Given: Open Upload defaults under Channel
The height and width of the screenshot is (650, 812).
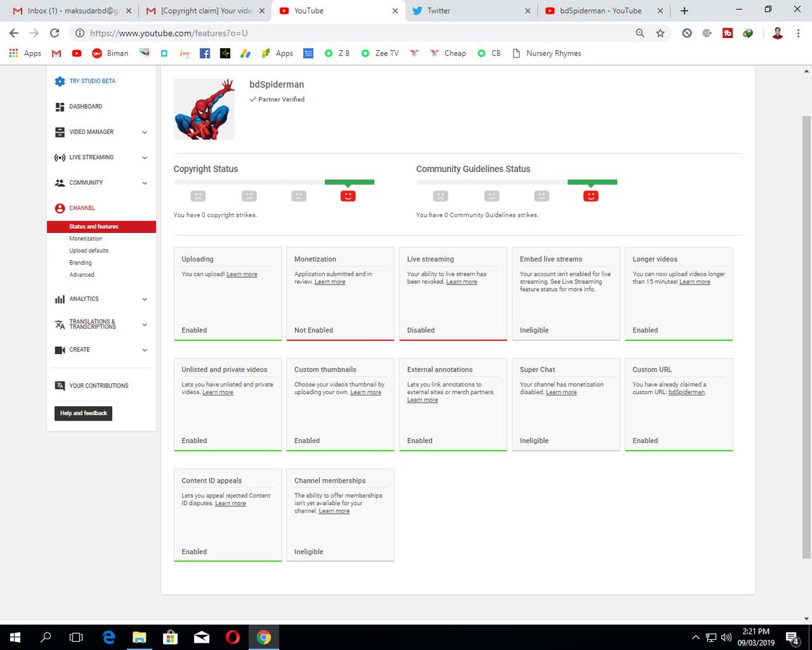Looking at the screenshot, I should [x=89, y=251].
